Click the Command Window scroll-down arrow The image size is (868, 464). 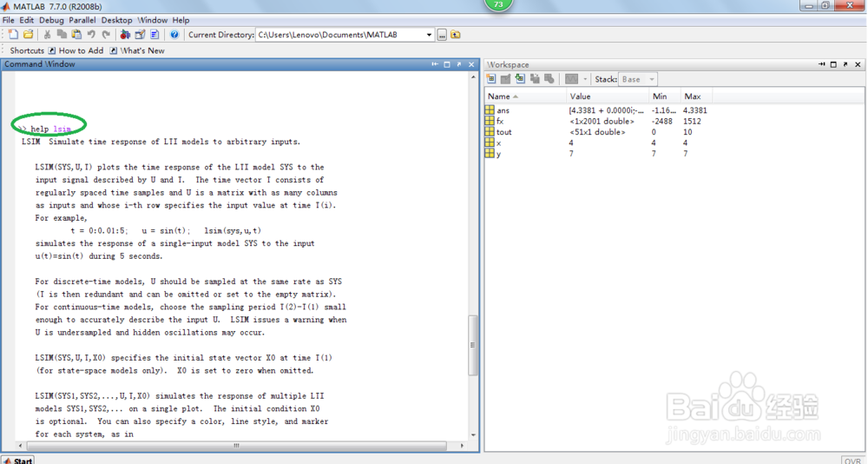[473, 435]
